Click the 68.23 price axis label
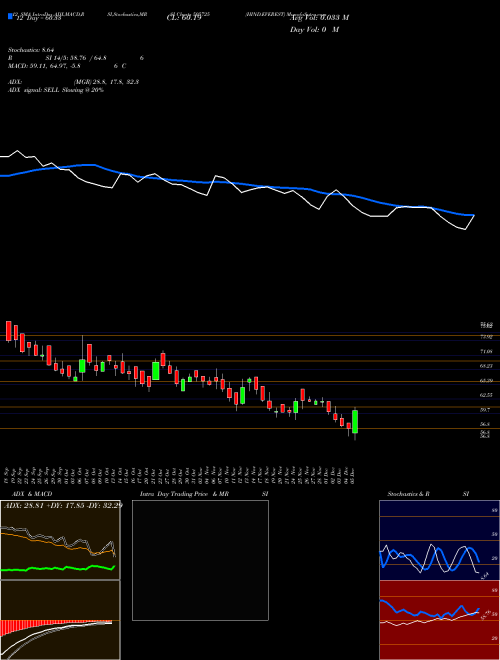Image resolution: width=500 pixels, height=660 pixels. coord(486,366)
